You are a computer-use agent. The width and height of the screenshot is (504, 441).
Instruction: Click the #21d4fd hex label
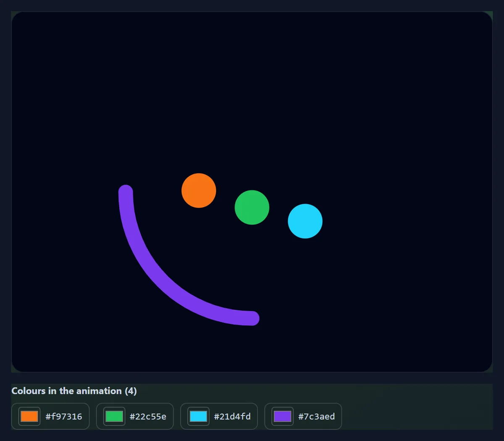point(232,417)
